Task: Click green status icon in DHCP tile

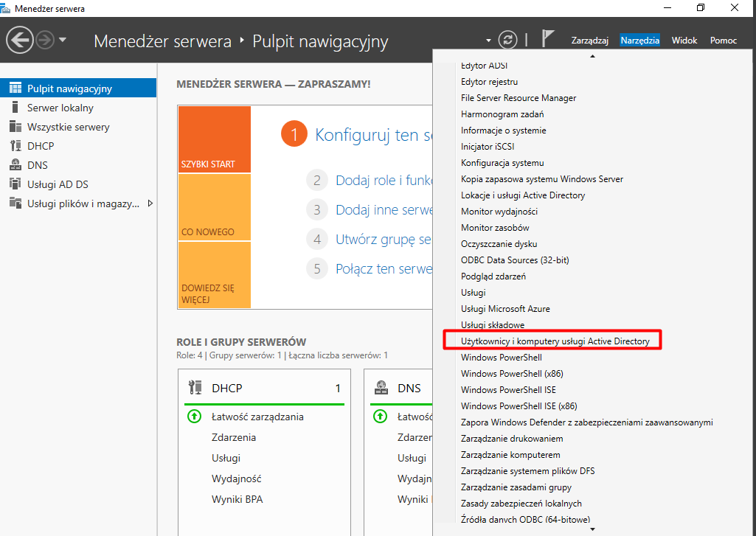Action: point(195,417)
